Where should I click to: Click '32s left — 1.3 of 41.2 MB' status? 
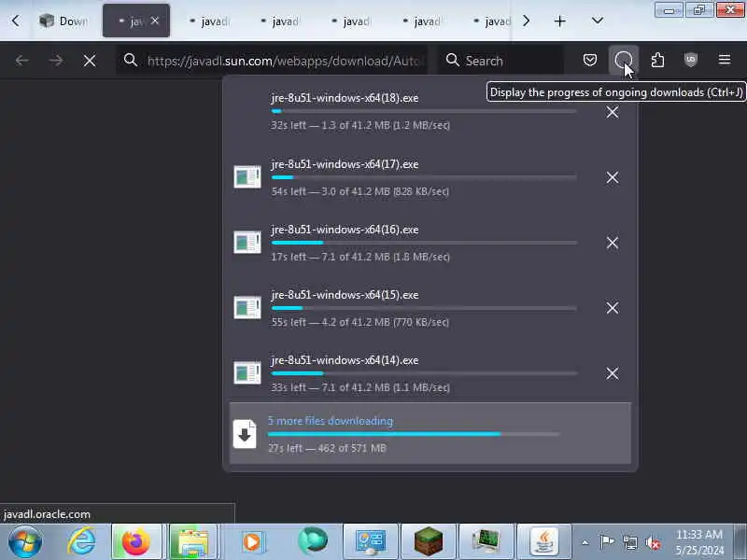pos(360,125)
